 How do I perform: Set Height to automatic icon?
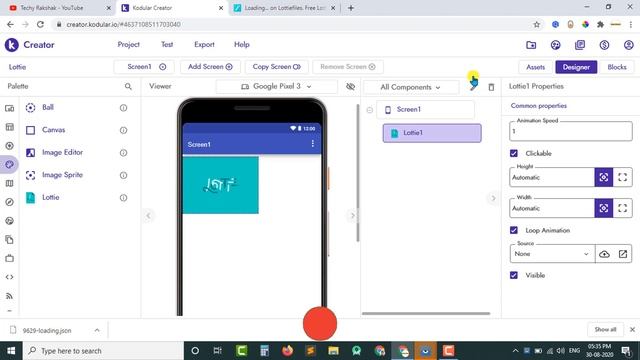pyautogui.click(x=604, y=178)
